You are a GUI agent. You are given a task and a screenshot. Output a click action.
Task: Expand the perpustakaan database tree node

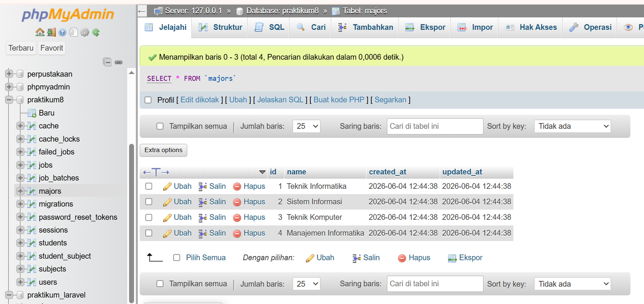coord(9,74)
